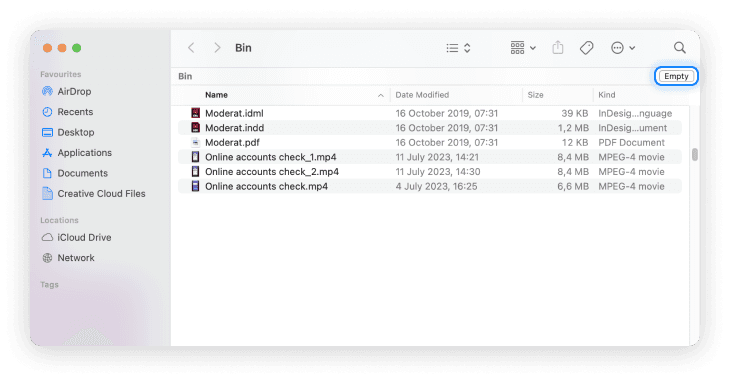This screenshot has width=730, height=380.
Task: Click the Favourites section header
Action: [61, 74]
